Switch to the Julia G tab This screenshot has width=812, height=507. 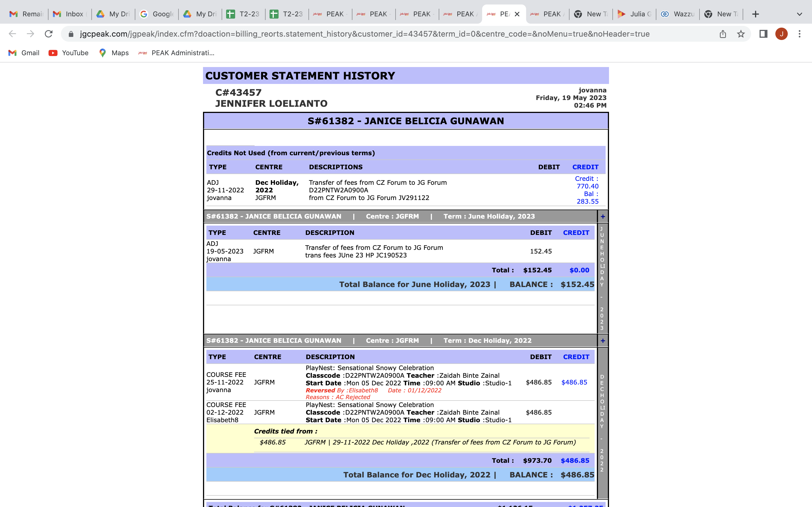pos(634,14)
